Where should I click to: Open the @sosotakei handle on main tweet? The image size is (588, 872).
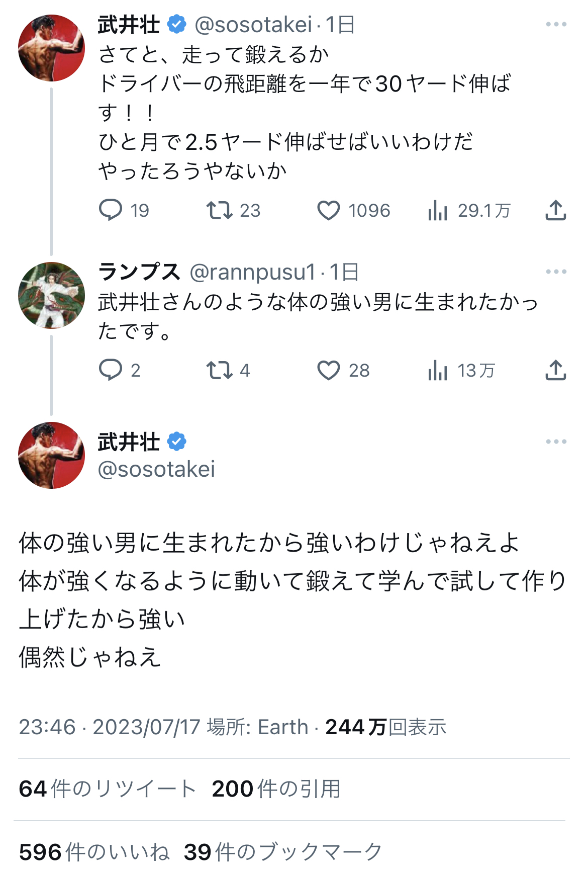point(156,469)
